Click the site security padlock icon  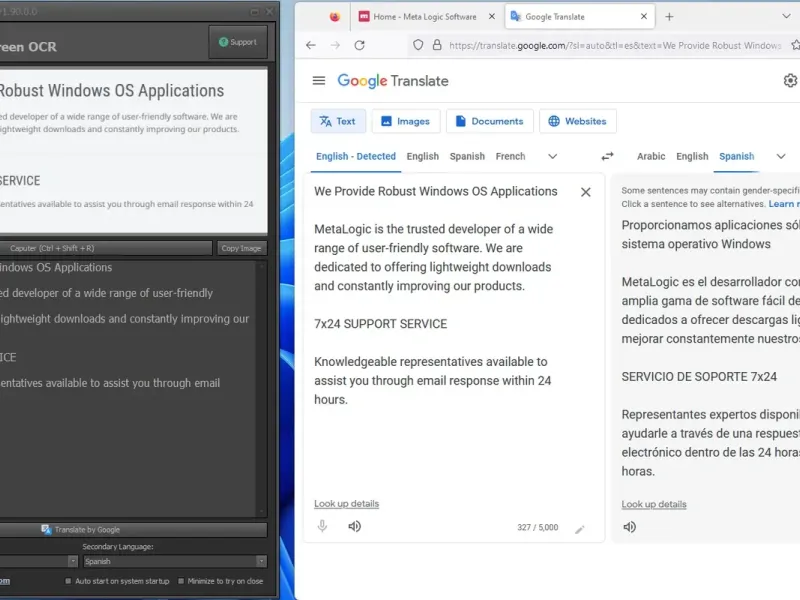point(437,45)
